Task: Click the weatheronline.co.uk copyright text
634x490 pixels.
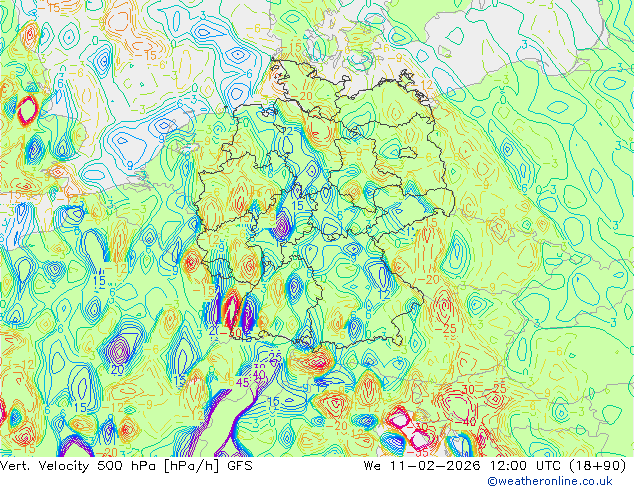Action: coord(550,481)
